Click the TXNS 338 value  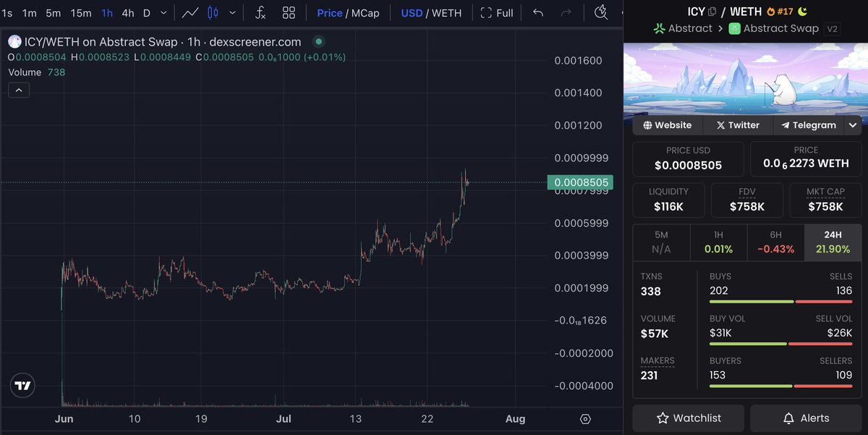click(651, 292)
